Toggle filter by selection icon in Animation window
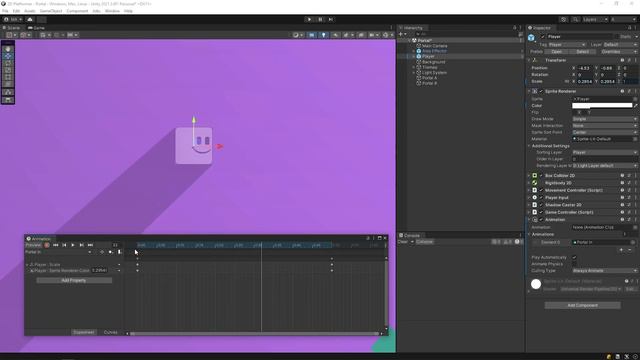640x360 pixels. coord(102,252)
